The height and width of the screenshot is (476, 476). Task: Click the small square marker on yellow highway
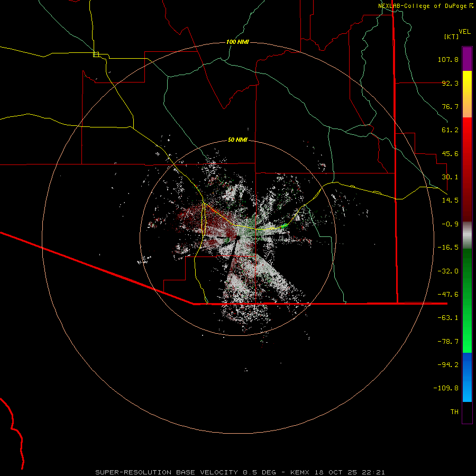click(96, 54)
